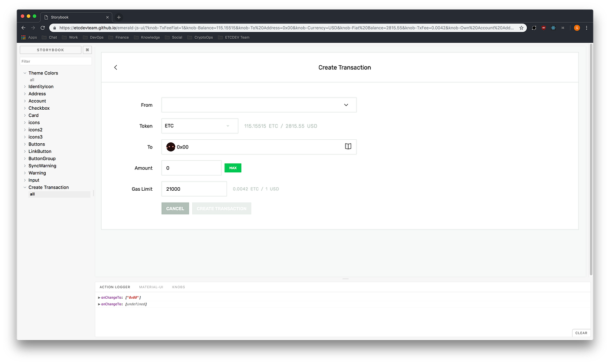Open the MATERIAL-UI tab
The width and height of the screenshot is (610, 364).
coord(151,287)
